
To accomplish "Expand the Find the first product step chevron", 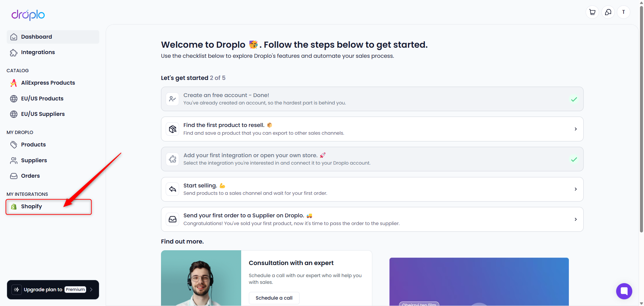I will (576, 129).
